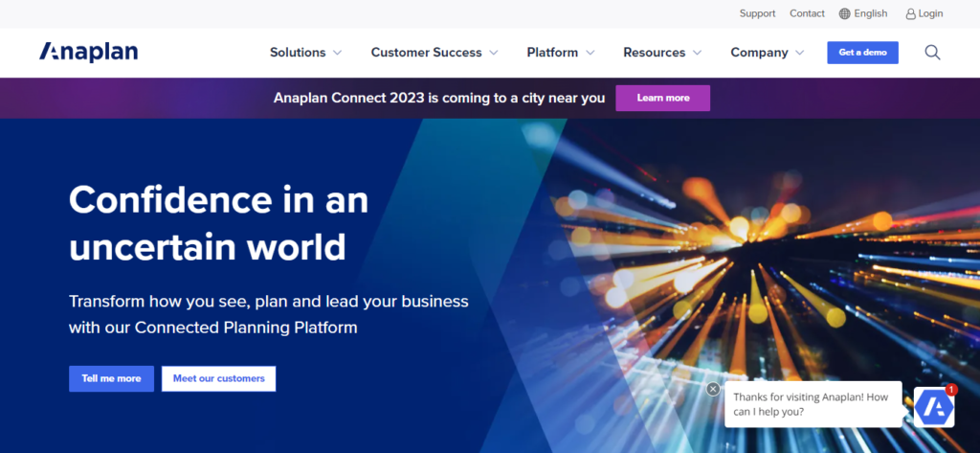This screenshot has width=980, height=453.
Task: Click the Anaplan Connect 2023 banner text
Action: [x=438, y=99]
